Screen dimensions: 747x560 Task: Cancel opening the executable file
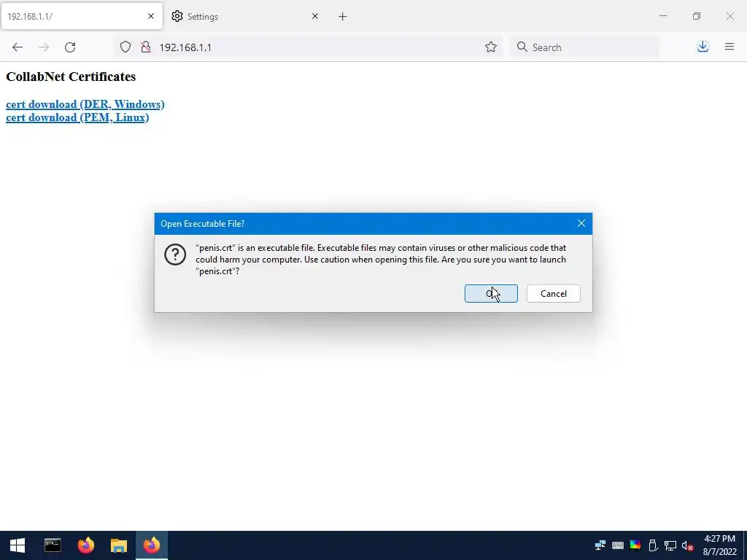[x=554, y=293]
